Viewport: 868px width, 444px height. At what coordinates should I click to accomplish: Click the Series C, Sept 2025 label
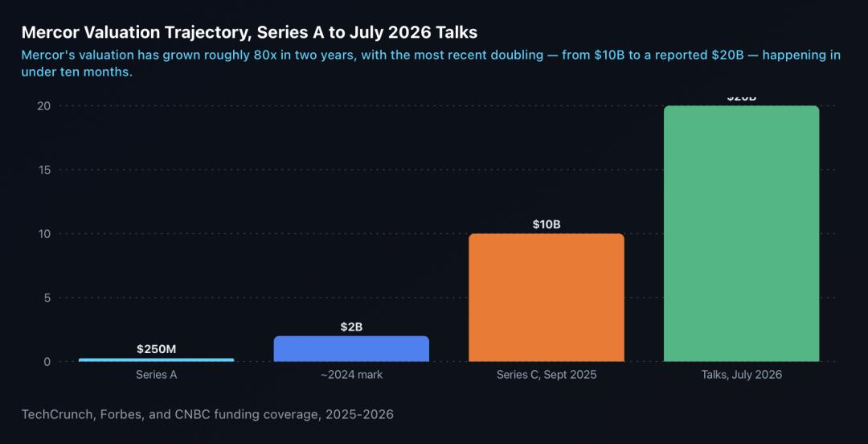(547, 375)
